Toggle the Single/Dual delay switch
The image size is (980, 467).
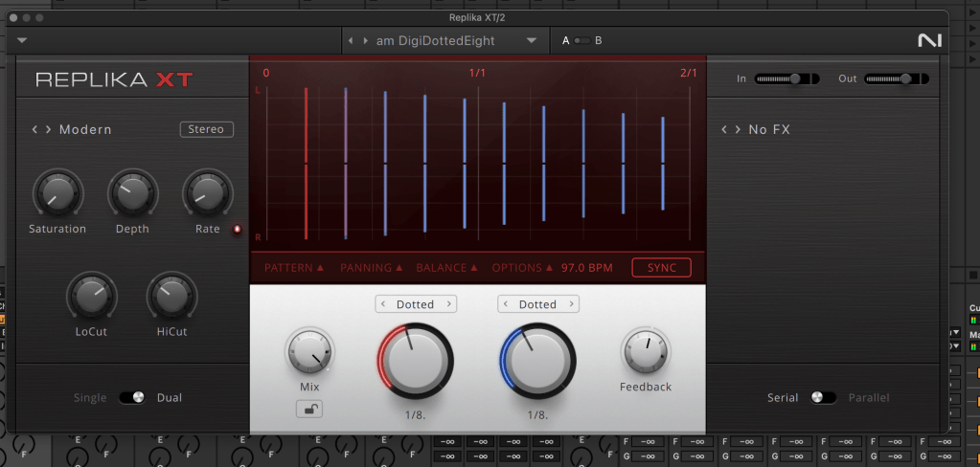(131, 397)
